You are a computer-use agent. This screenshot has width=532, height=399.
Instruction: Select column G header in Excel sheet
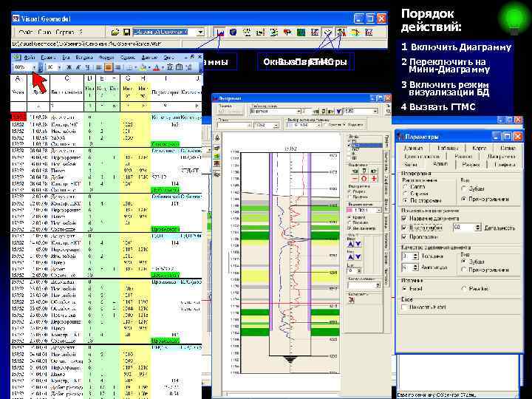point(128,78)
